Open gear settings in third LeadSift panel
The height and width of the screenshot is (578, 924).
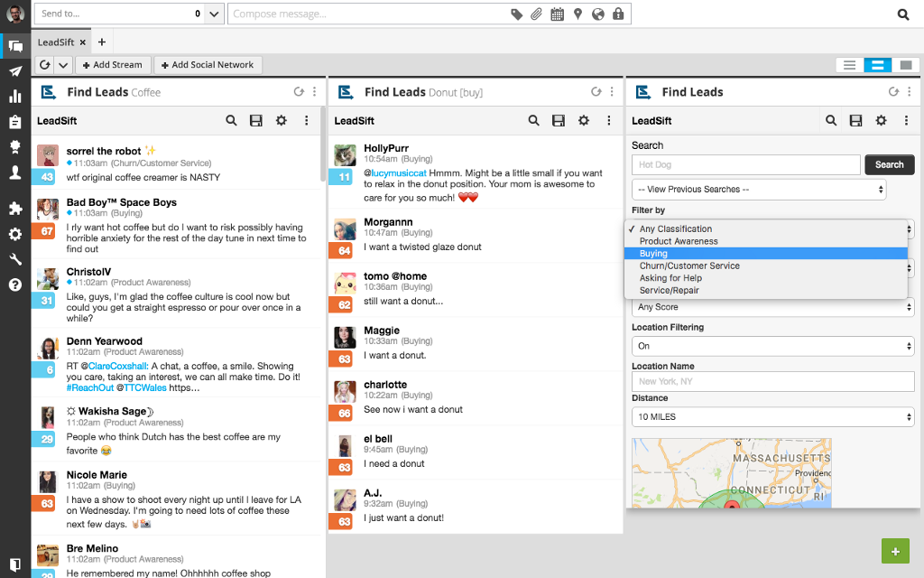(x=881, y=120)
